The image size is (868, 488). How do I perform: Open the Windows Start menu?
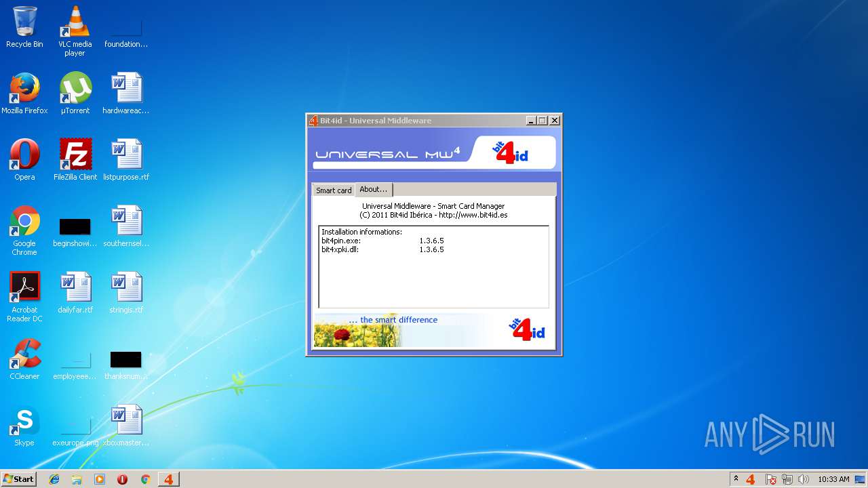pyautogui.click(x=18, y=479)
